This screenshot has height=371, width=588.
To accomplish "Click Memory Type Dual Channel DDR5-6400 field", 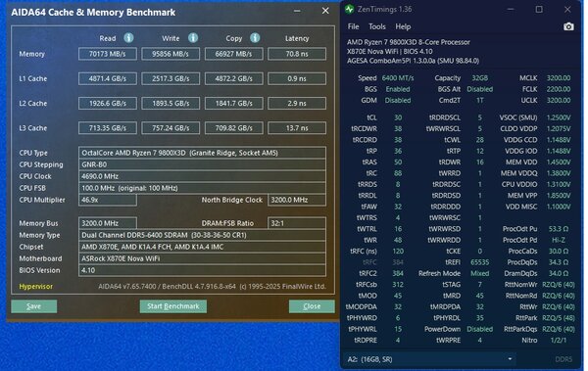I will coord(202,235).
